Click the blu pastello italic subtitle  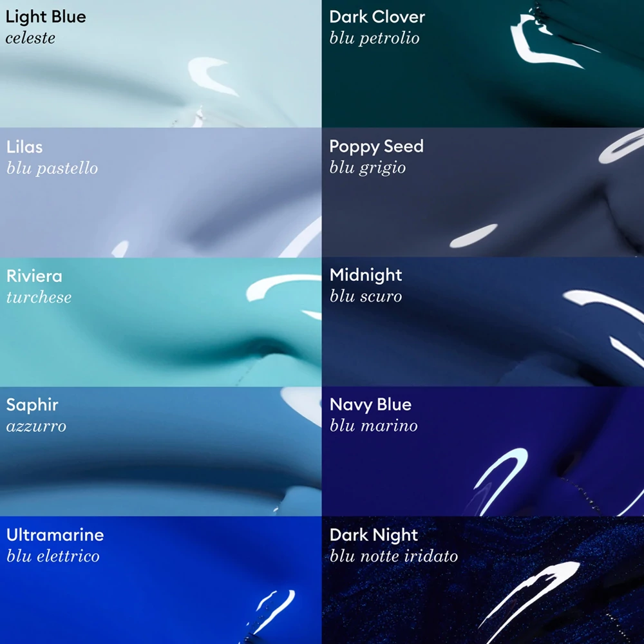point(52,169)
